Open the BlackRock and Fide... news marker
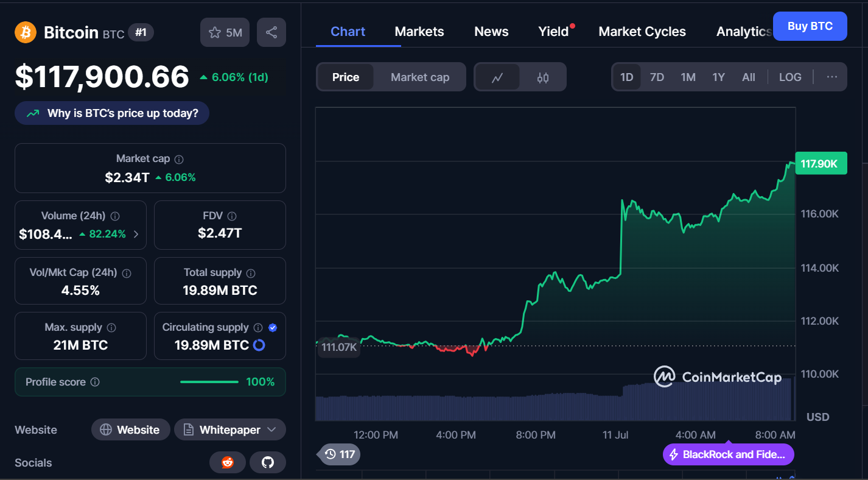 729,454
